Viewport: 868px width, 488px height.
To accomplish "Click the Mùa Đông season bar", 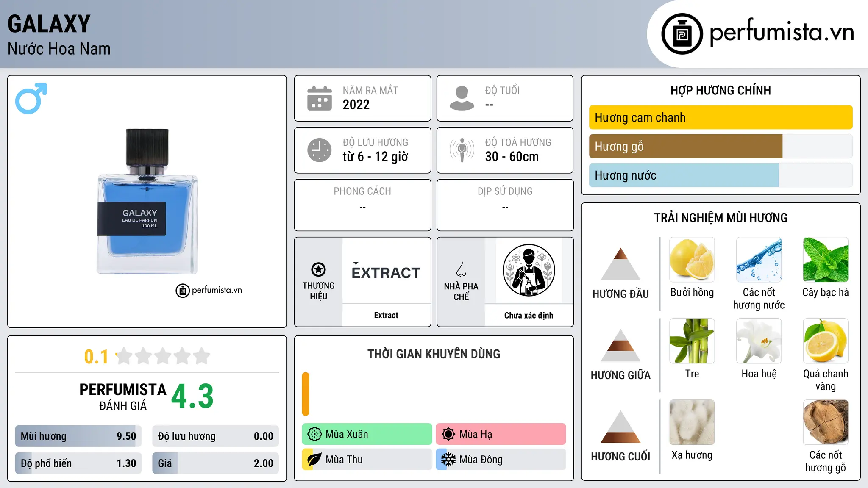I will 501,460.
